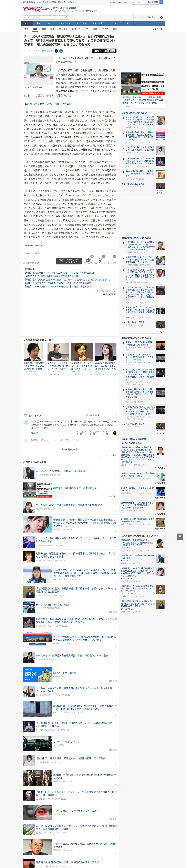Open the ヘルプ link in header
The width and height of the screenshot is (186, 868).
coord(127,2)
